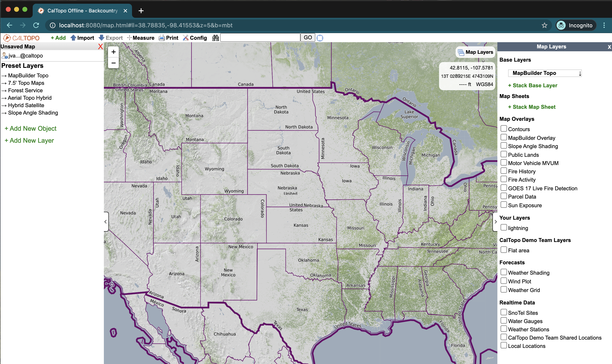Click Stack Map Sheet link

532,107
